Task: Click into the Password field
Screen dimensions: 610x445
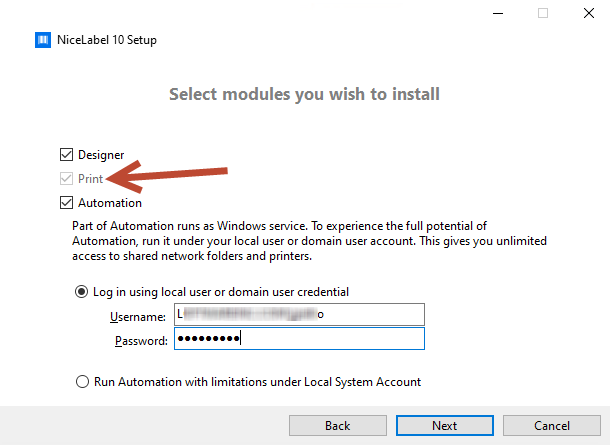Action: tap(299, 340)
